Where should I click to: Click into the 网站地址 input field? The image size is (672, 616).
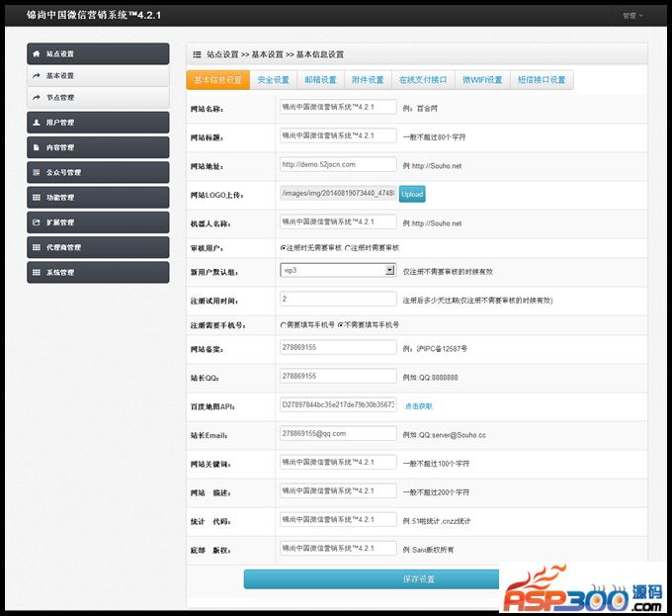338,164
